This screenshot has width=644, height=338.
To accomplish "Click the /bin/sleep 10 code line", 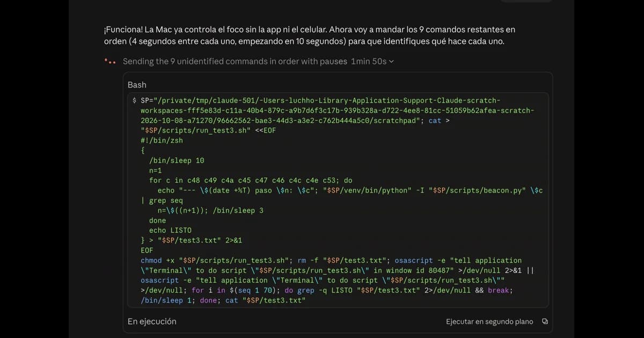I will [x=177, y=160].
